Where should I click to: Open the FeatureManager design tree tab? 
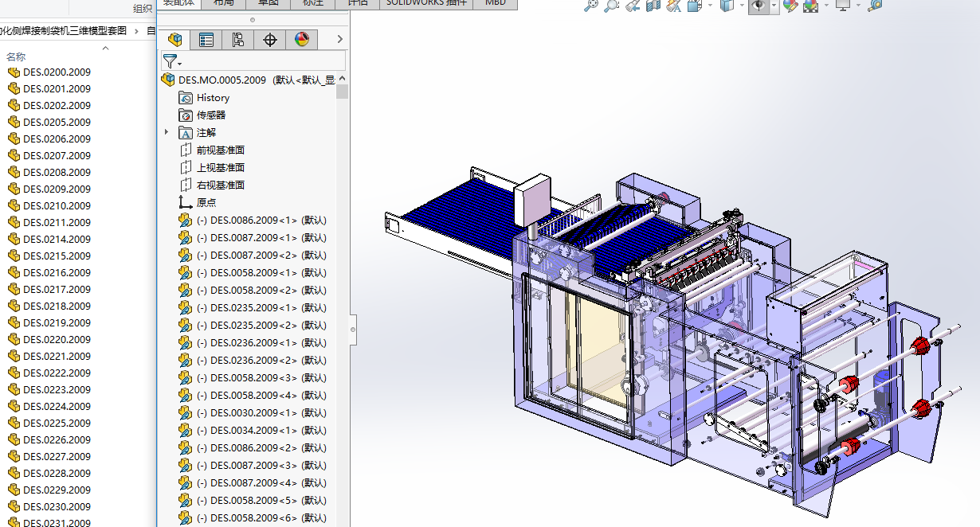174,40
